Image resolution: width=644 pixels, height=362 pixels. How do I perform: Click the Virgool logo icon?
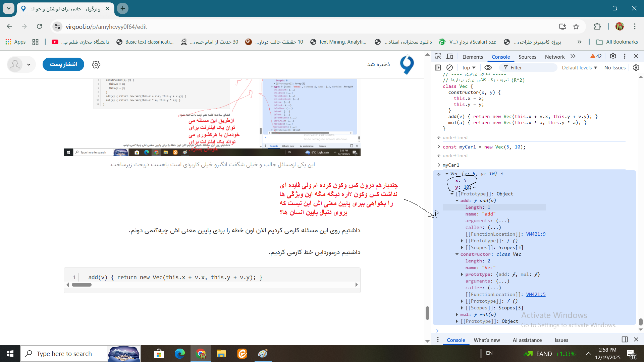(407, 64)
